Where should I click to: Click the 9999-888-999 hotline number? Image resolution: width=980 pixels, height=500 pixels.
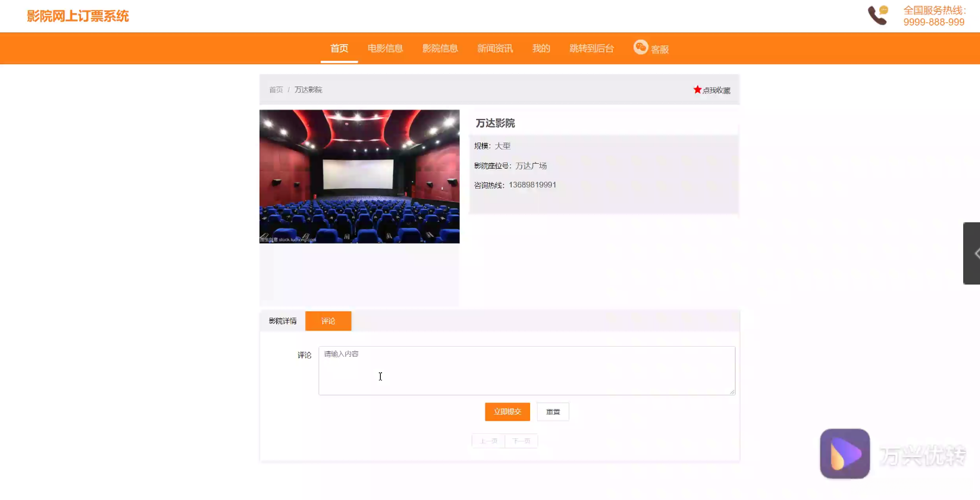[x=934, y=22]
